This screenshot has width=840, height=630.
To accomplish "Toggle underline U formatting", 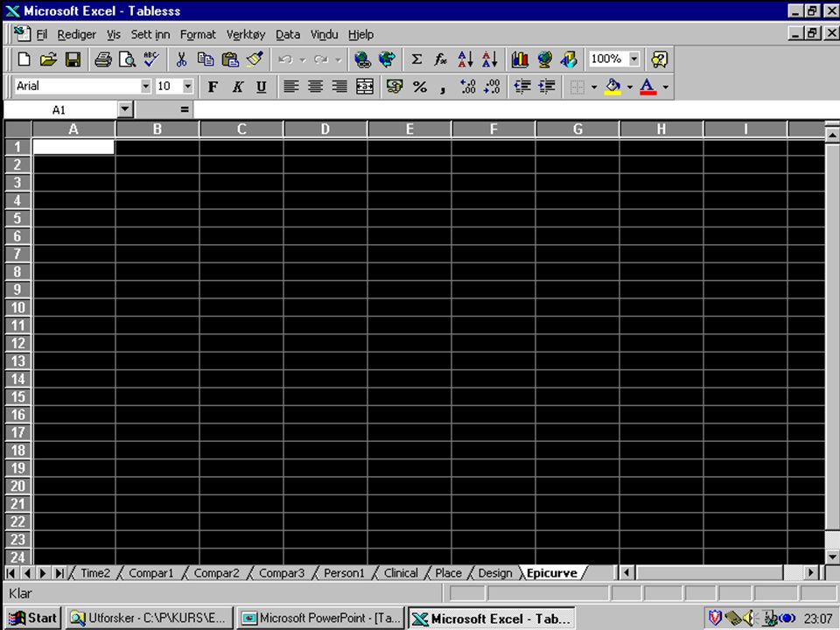I will [x=262, y=87].
